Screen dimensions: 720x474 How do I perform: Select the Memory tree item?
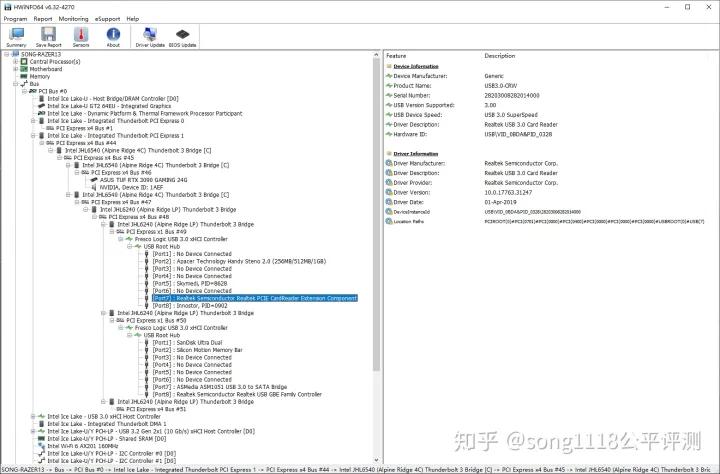39,76
